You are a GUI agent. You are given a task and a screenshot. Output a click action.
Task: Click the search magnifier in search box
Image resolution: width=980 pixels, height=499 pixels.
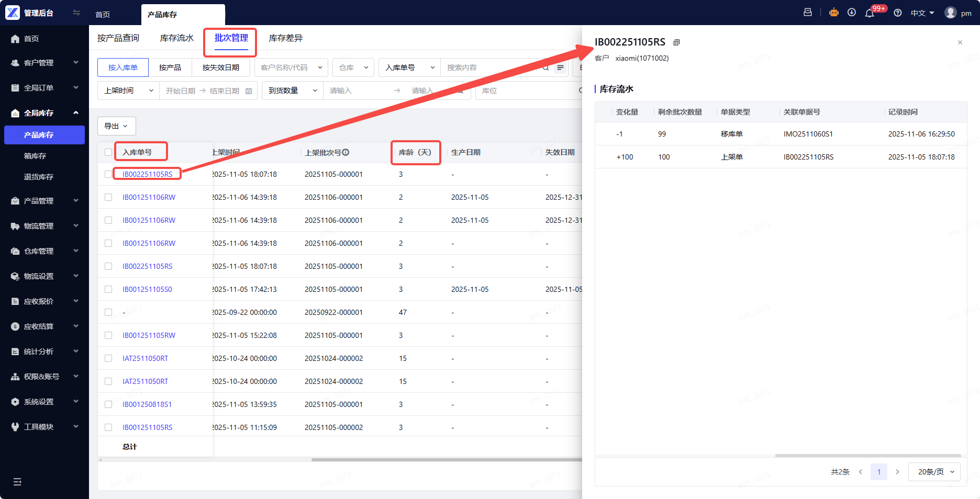545,67
